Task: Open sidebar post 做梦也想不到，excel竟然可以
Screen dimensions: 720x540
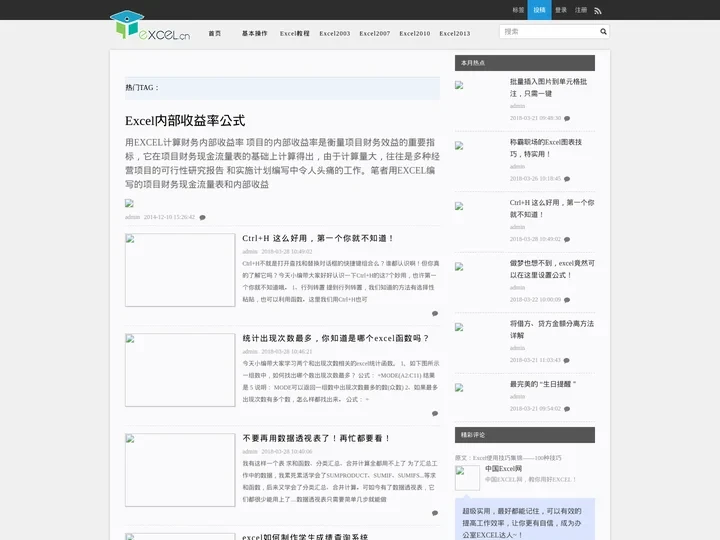Action: click(x=552, y=269)
